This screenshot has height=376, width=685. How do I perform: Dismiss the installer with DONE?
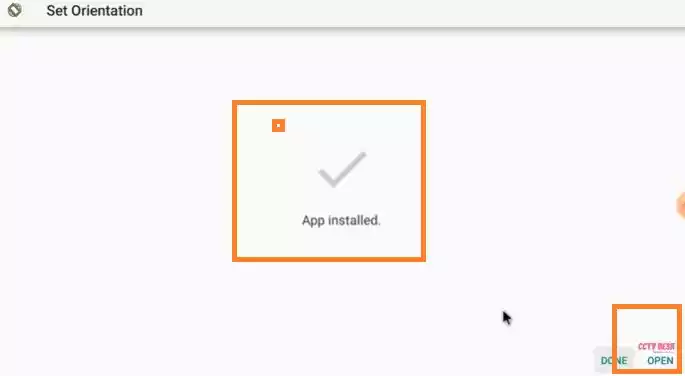click(614, 360)
